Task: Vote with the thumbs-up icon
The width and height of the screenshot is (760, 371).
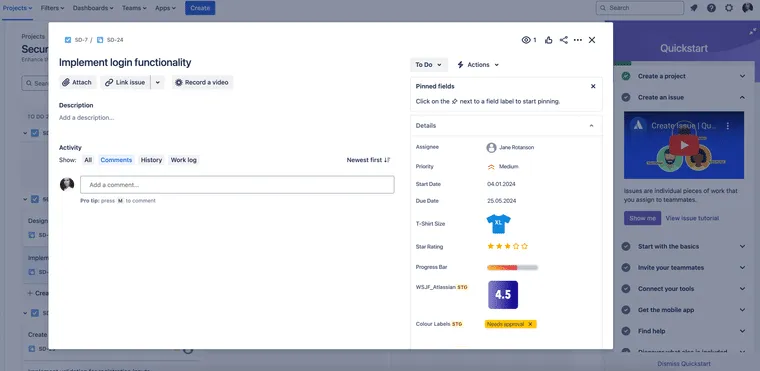Action: click(x=548, y=40)
